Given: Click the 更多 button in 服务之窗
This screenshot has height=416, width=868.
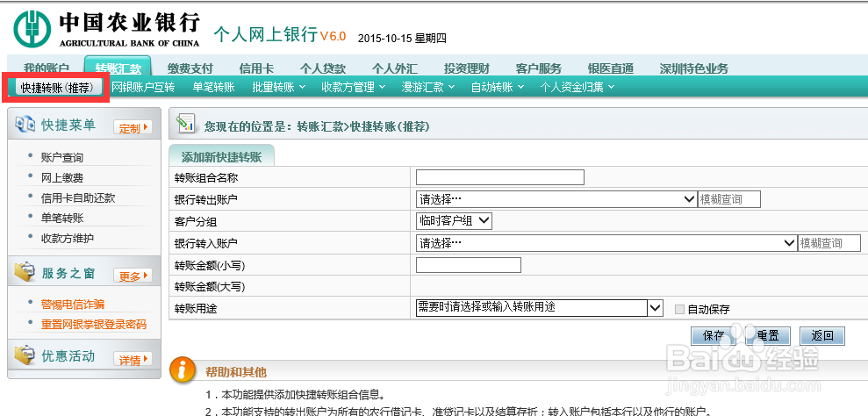Looking at the screenshot, I should pyautogui.click(x=133, y=276).
